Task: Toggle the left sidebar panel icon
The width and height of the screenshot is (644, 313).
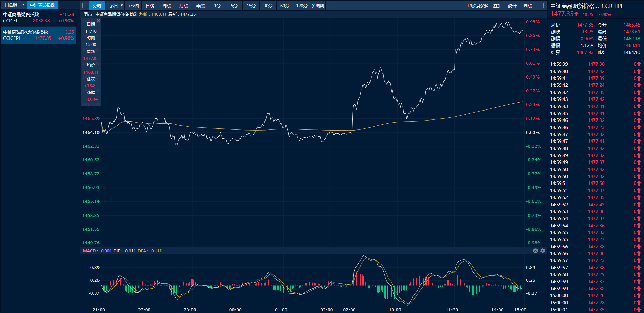Action: click(84, 6)
